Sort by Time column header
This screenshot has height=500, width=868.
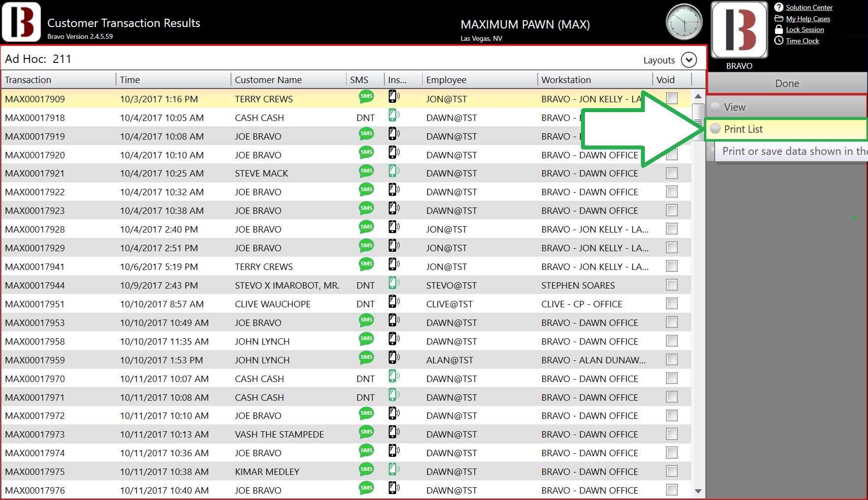(x=174, y=80)
